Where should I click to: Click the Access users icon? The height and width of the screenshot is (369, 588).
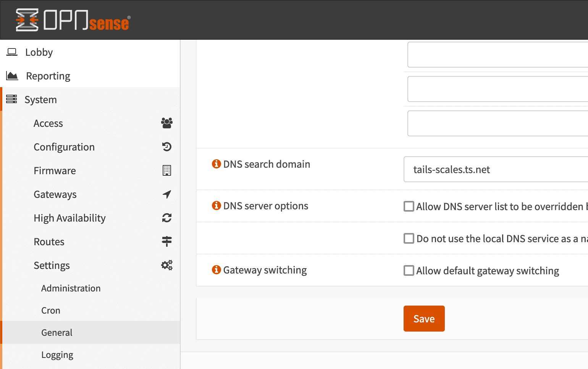pyautogui.click(x=167, y=123)
